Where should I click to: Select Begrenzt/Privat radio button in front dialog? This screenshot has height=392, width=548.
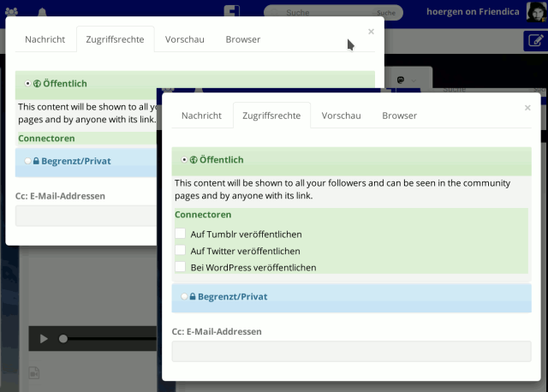point(184,297)
